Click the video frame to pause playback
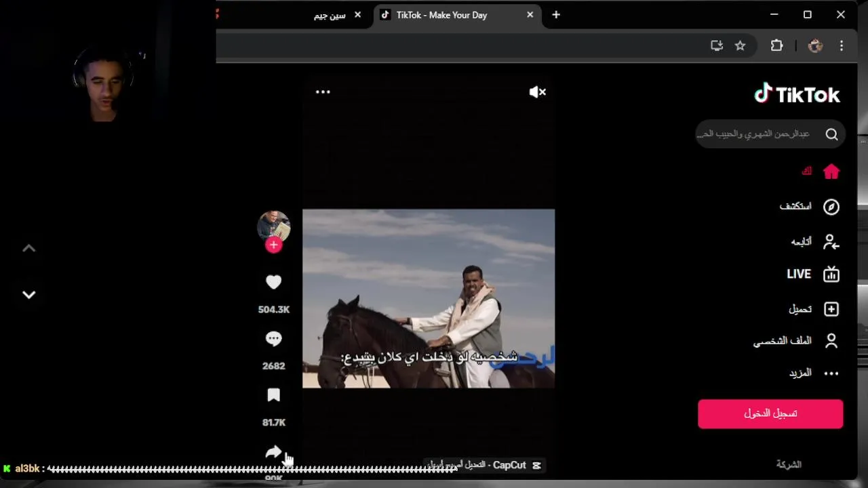 429,298
